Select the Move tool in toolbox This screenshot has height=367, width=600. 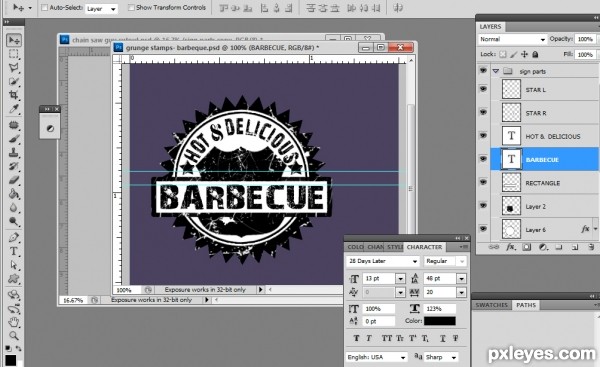pyautogui.click(x=14, y=40)
